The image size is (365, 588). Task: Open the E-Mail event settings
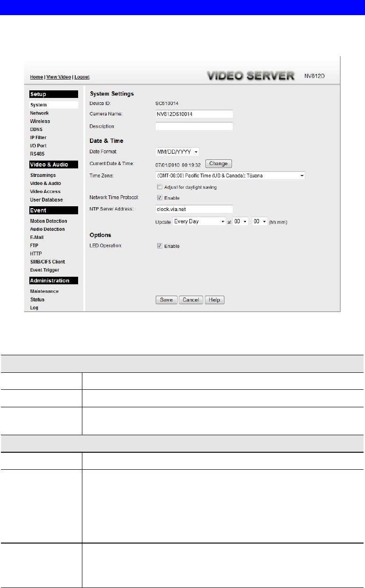click(37, 237)
